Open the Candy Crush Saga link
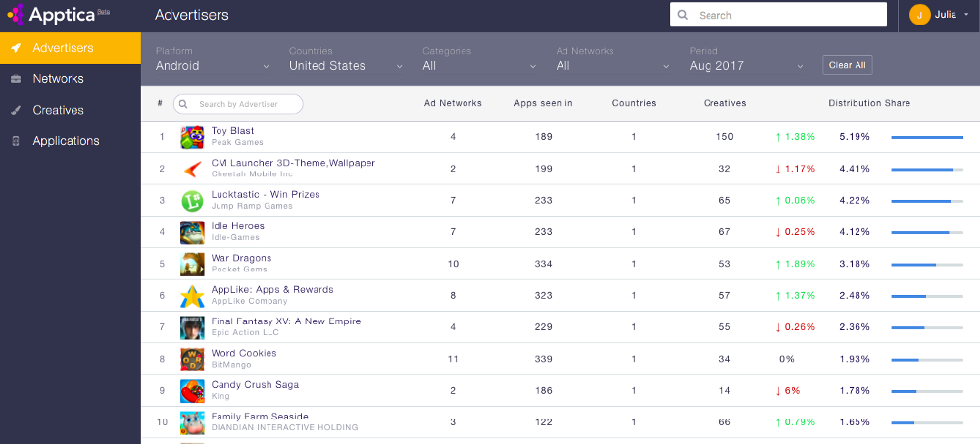 point(255,384)
